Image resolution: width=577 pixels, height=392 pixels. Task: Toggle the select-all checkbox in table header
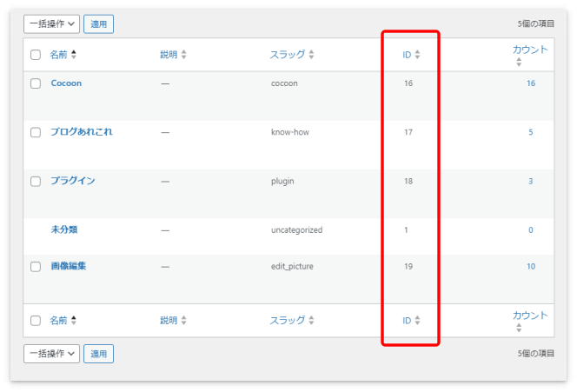pos(36,55)
